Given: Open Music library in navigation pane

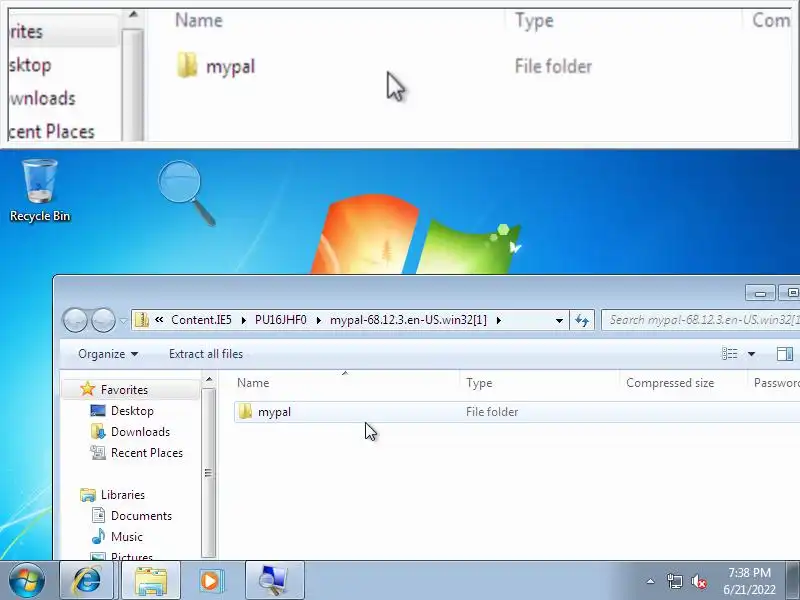Looking at the screenshot, I should 127,536.
